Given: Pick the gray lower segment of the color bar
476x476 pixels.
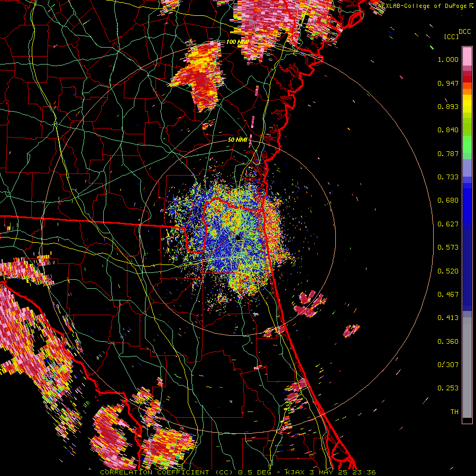Looking at the screenshot, I should click(467, 368).
